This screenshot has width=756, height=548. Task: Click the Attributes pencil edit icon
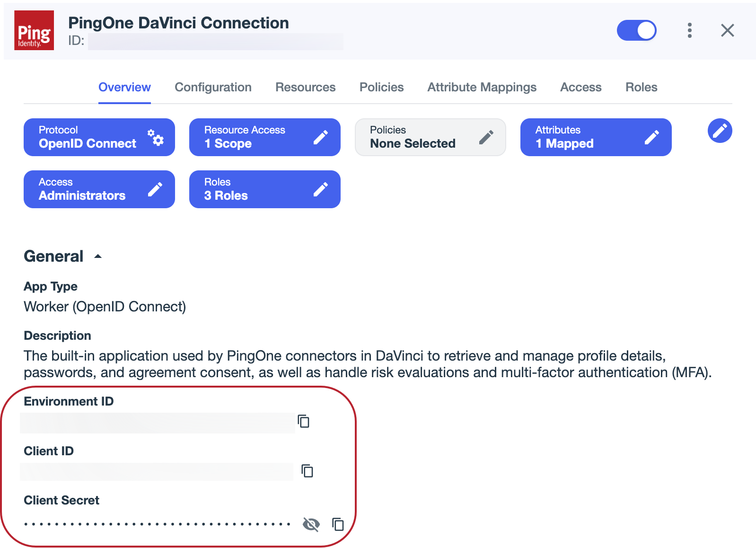pos(653,137)
